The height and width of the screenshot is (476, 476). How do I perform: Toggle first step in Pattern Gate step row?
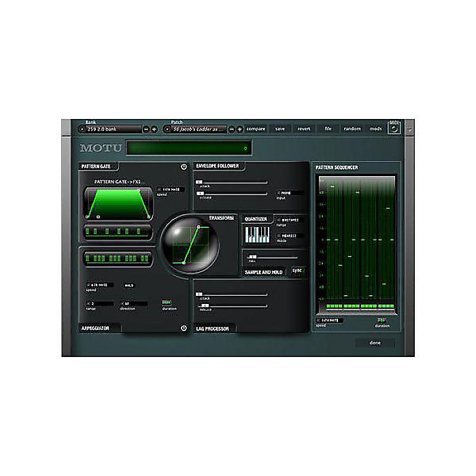88,232
